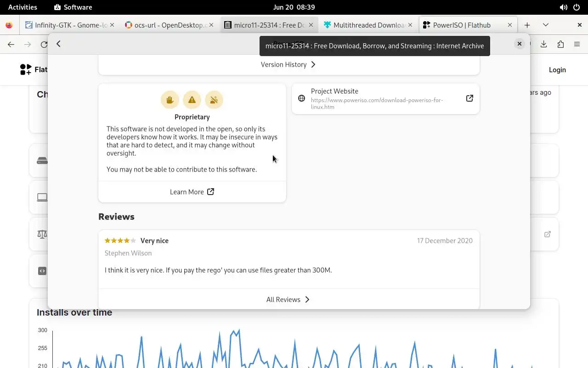
Task: Click the power icon in system tray
Action: click(577, 7)
